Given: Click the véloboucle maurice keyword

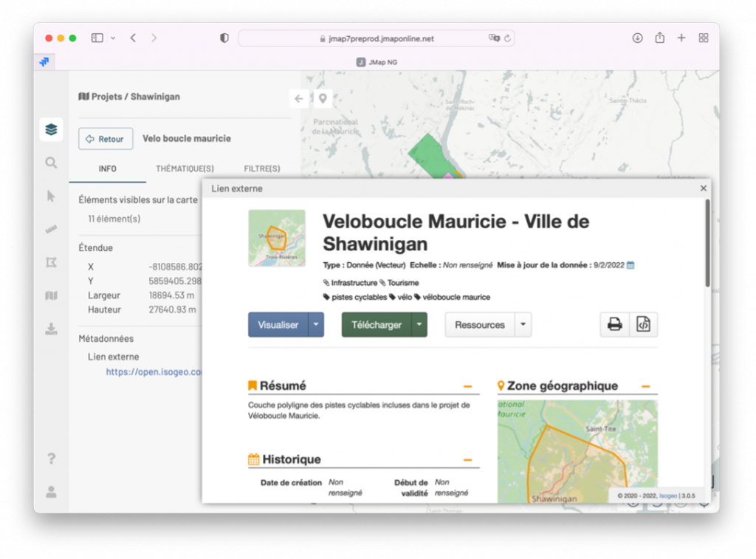Looking at the screenshot, I should [453, 297].
